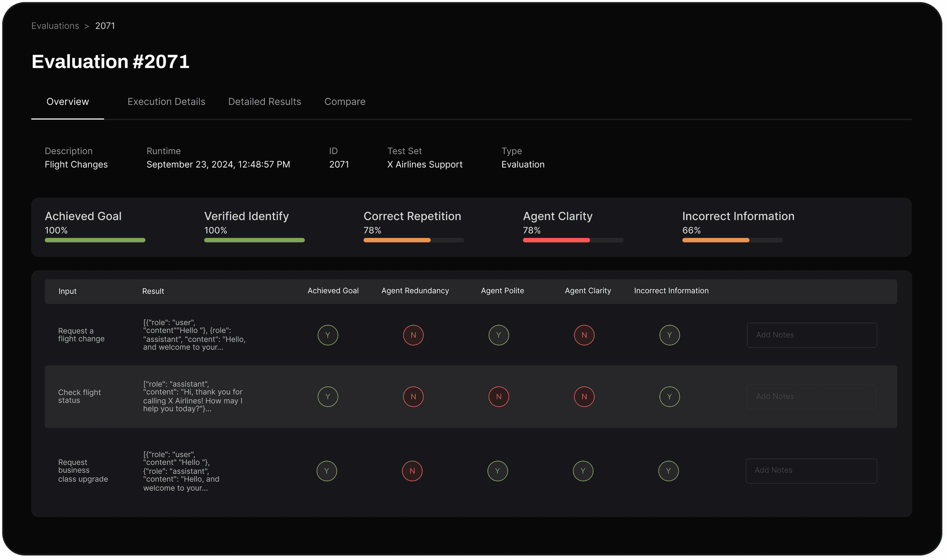Screen dimensions: 947x560
Task: Focus Add Notes field for business class upgrade
Action: click(x=811, y=470)
